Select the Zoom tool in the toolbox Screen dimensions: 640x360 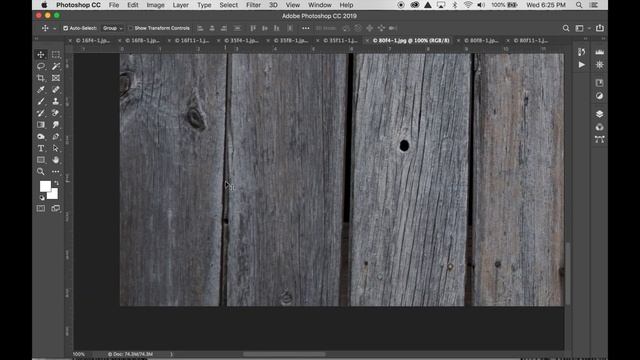coord(41,172)
